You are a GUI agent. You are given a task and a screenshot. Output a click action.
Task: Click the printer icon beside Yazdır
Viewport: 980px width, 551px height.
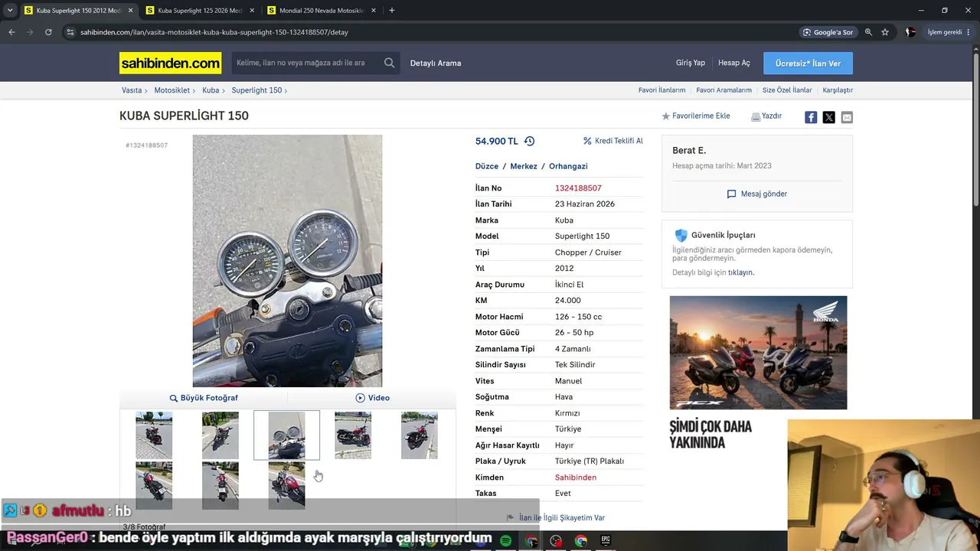pos(756,116)
